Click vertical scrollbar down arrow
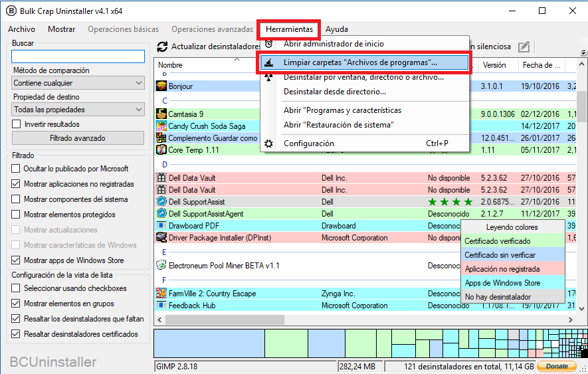 (x=581, y=309)
